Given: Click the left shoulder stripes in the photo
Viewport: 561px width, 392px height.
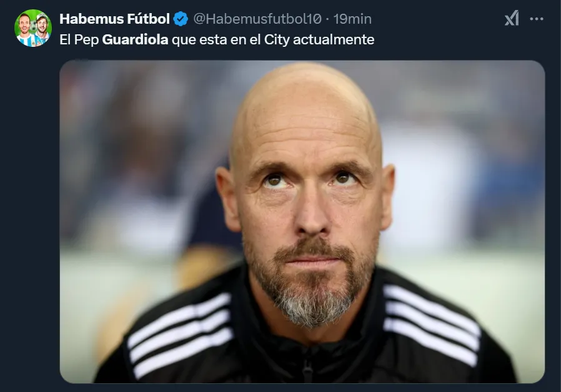Looking at the screenshot, I should [180, 334].
